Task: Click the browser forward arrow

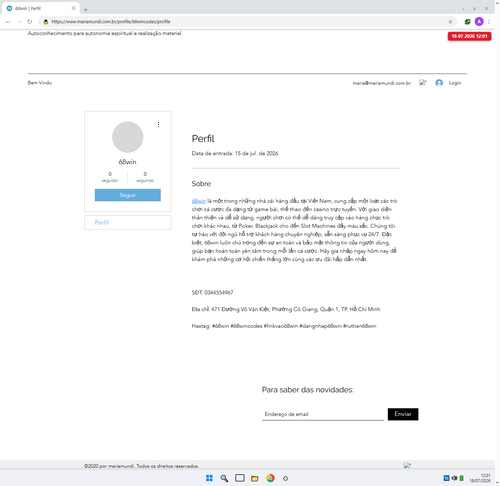Action: click(19, 22)
